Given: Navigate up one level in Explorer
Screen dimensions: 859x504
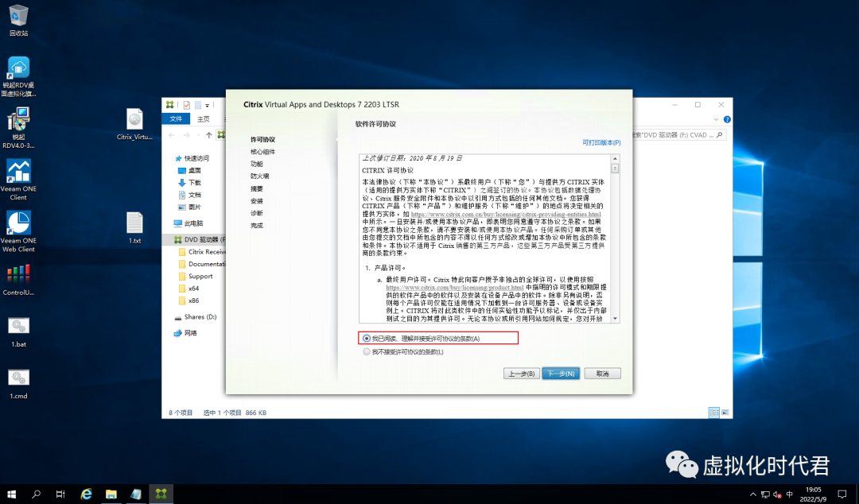Looking at the screenshot, I should [x=208, y=135].
